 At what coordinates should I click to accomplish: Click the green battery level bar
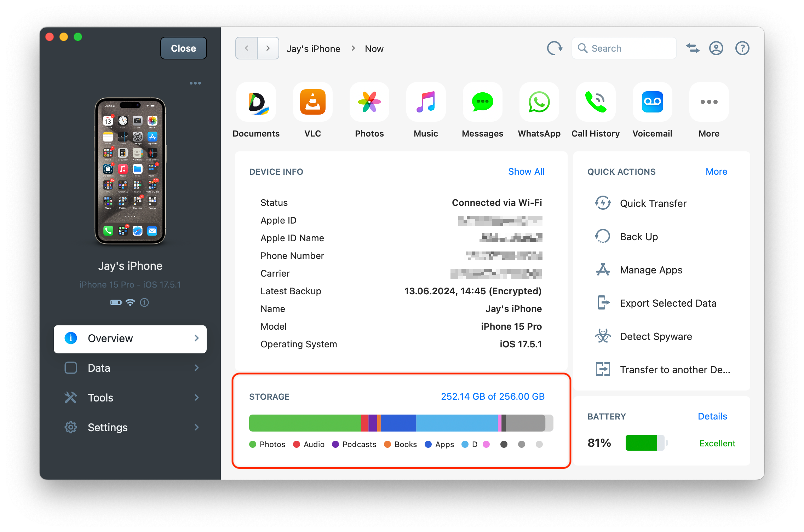641,443
